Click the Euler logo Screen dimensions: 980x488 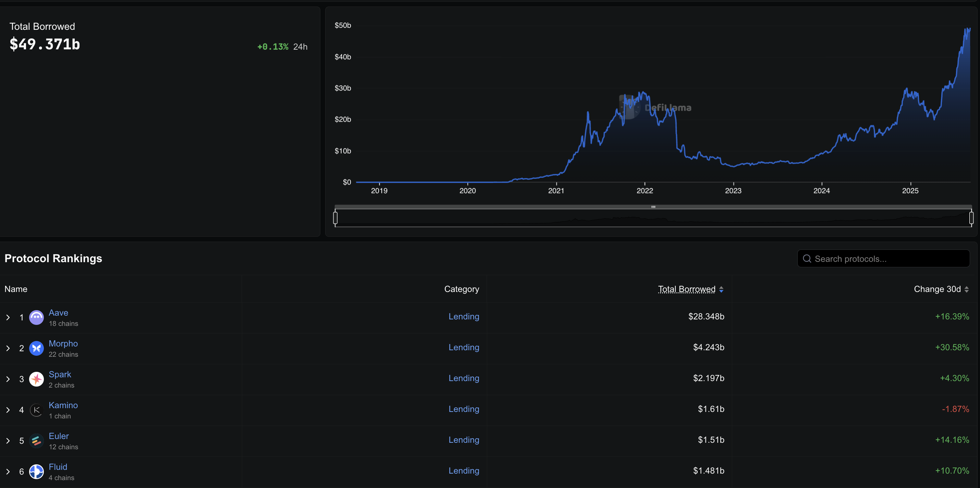(x=36, y=440)
